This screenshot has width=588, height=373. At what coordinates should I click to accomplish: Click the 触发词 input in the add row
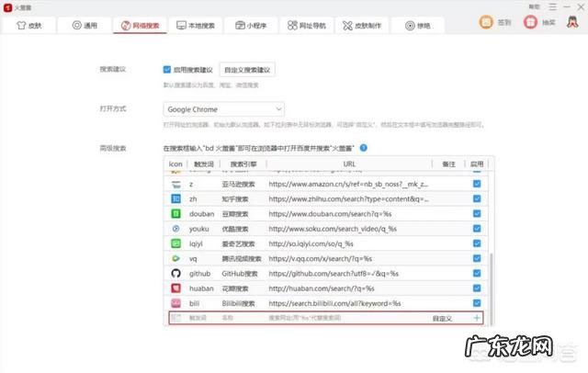point(198,318)
